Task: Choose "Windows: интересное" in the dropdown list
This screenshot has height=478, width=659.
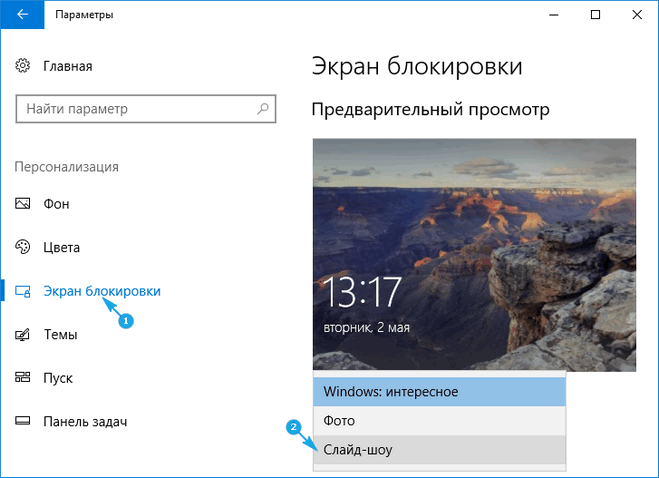Action: pos(440,391)
